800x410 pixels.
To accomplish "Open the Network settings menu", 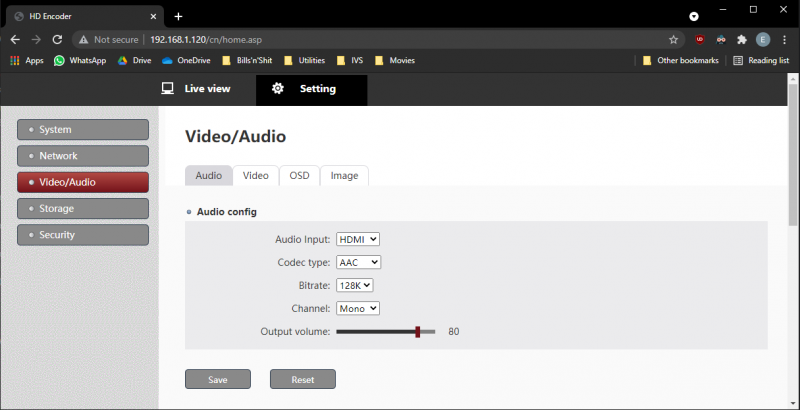I will [x=83, y=156].
